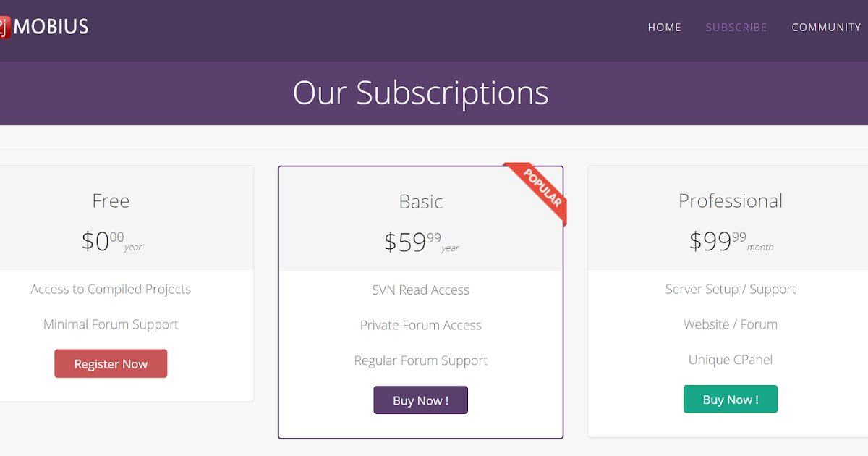Select the Basic plan title
Image resolution: width=868 pixels, height=456 pixels.
(420, 201)
